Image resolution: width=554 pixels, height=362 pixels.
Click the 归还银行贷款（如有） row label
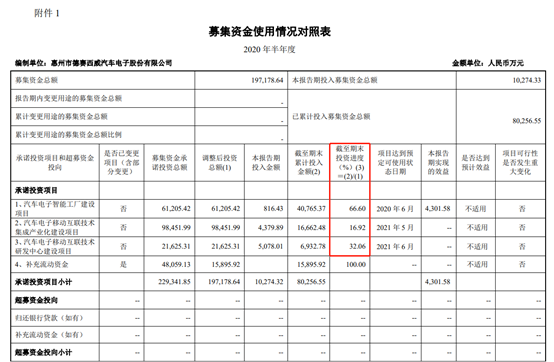coord(49,318)
